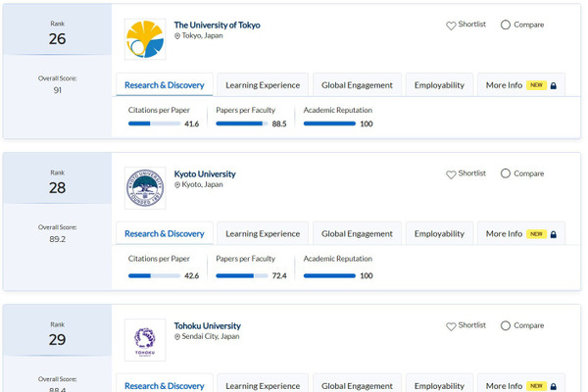Image resolution: width=588 pixels, height=392 pixels.
Task: Click the Tohoku University logo
Action: coord(145,339)
